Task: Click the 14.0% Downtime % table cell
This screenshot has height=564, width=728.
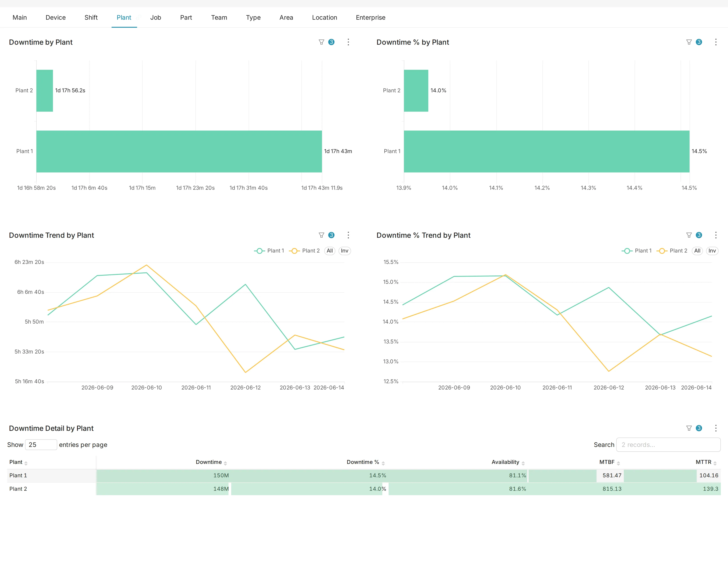Action: 309,489
